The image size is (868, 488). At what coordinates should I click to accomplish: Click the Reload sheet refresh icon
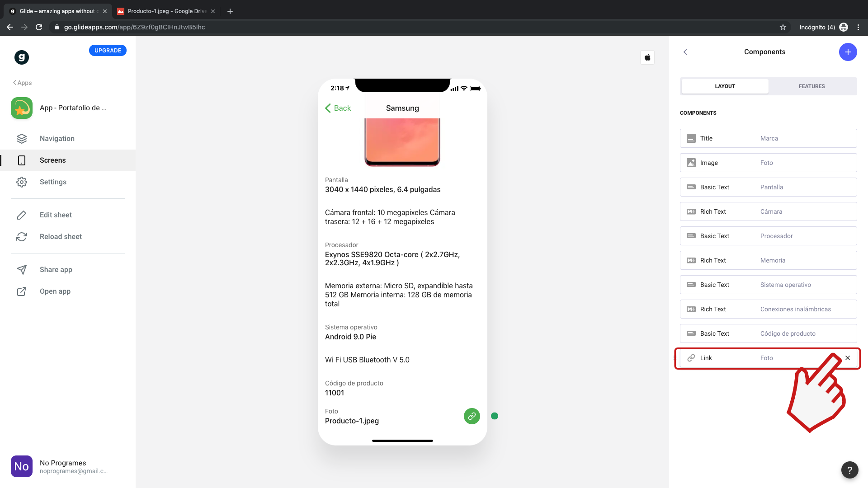pos(22,237)
